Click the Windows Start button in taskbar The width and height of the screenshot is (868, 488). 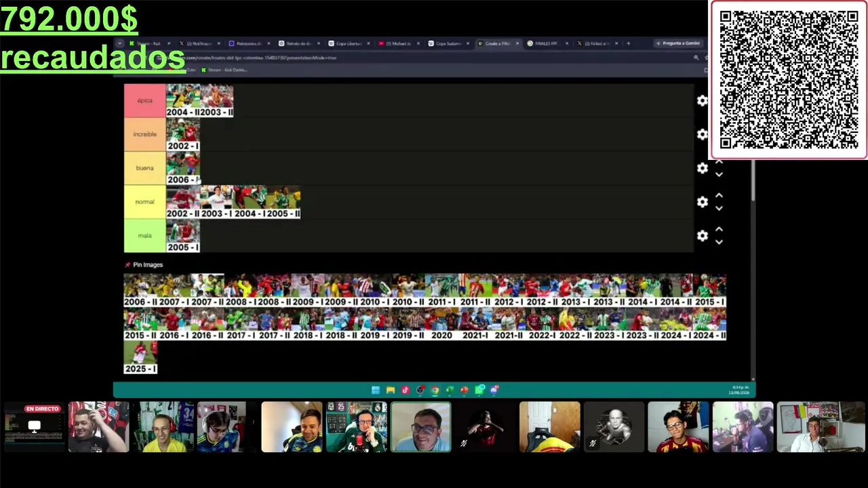[x=375, y=390]
